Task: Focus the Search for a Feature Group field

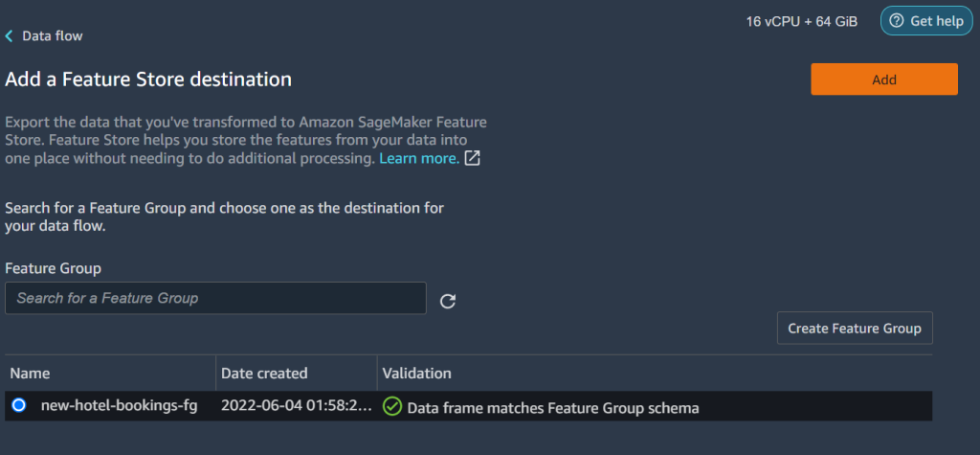Action: click(215, 298)
